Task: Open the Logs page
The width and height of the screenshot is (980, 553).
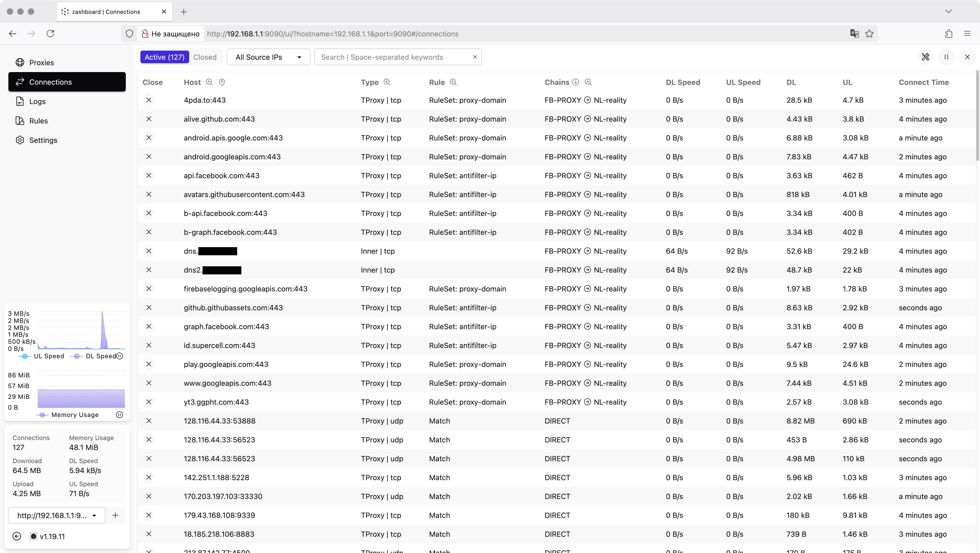Action: click(37, 101)
